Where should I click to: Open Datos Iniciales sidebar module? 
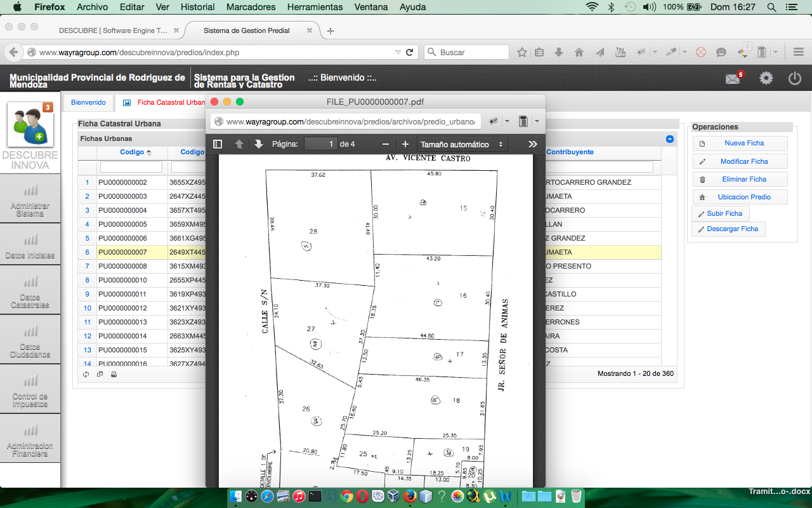point(30,246)
